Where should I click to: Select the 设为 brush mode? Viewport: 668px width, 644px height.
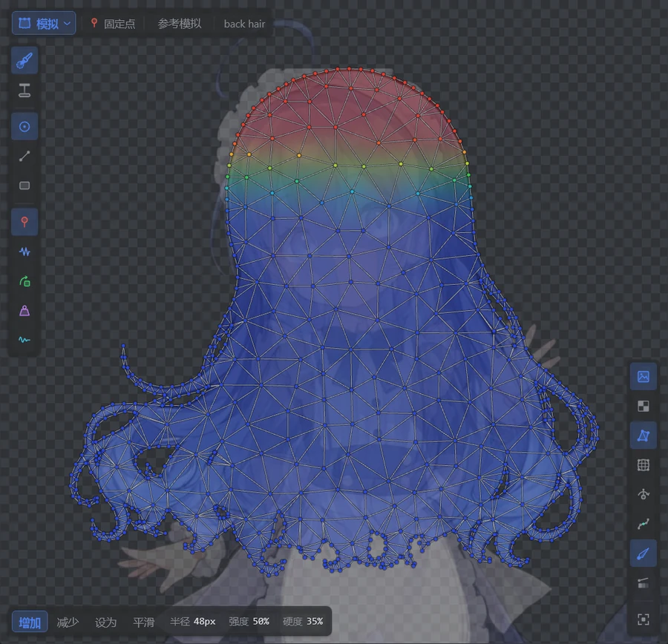105,622
